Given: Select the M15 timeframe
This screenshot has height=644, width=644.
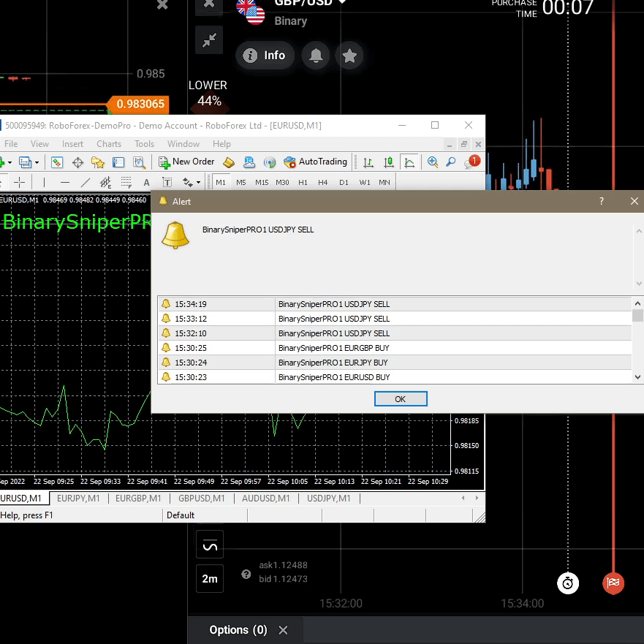Looking at the screenshot, I should click(x=262, y=182).
